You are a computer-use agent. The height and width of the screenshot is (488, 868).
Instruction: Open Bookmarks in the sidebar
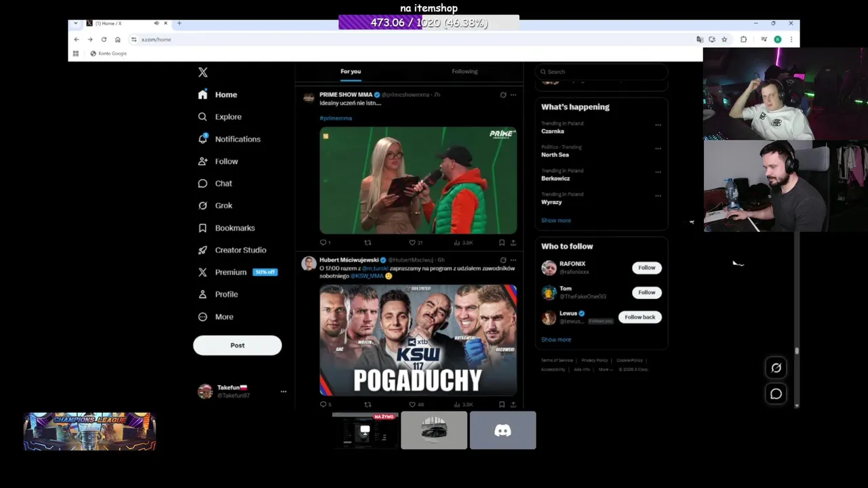(226, 228)
